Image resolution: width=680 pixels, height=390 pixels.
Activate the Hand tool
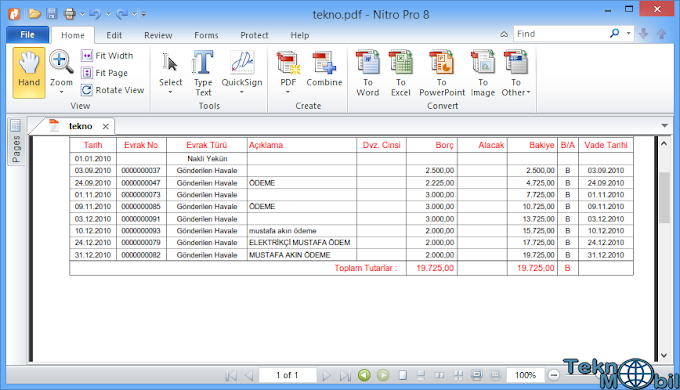pyautogui.click(x=29, y=72)
